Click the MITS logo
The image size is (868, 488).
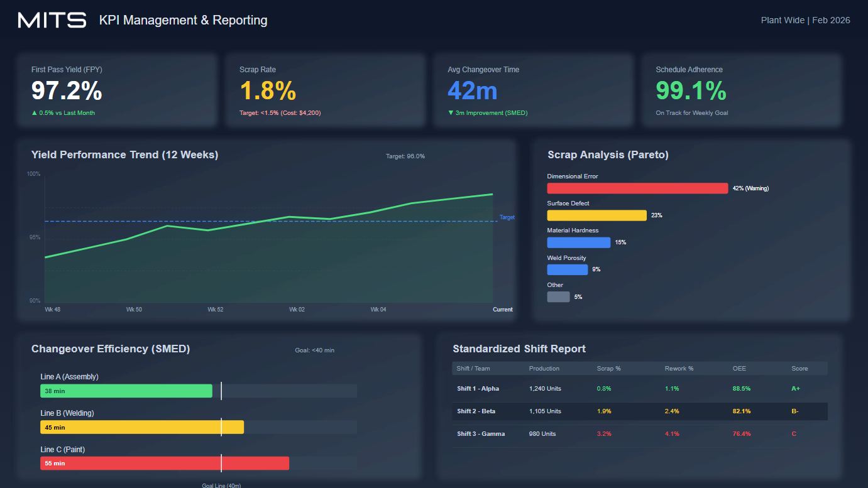[52, 20]
